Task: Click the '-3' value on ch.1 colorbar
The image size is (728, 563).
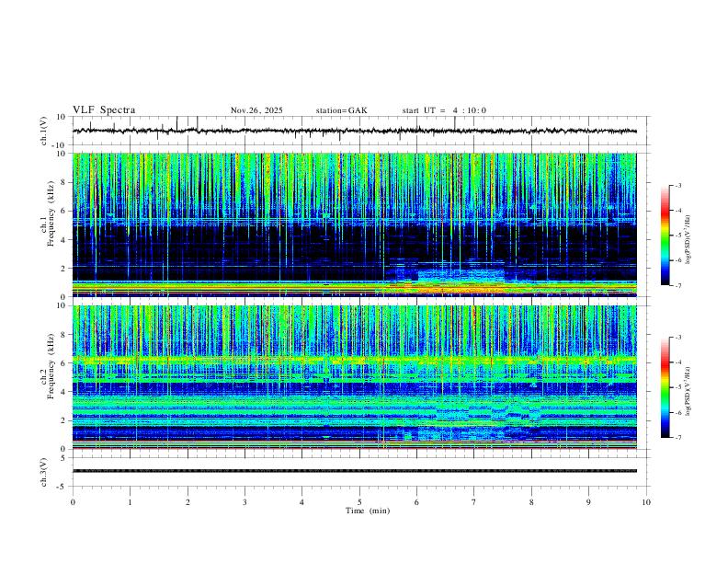Action: [x=678, y=185]
